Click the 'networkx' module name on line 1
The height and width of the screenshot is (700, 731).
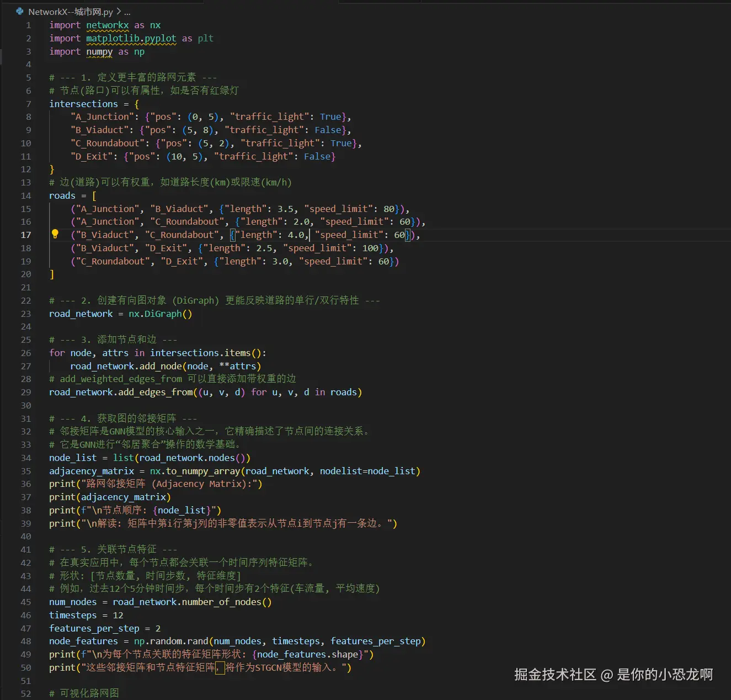108,25
